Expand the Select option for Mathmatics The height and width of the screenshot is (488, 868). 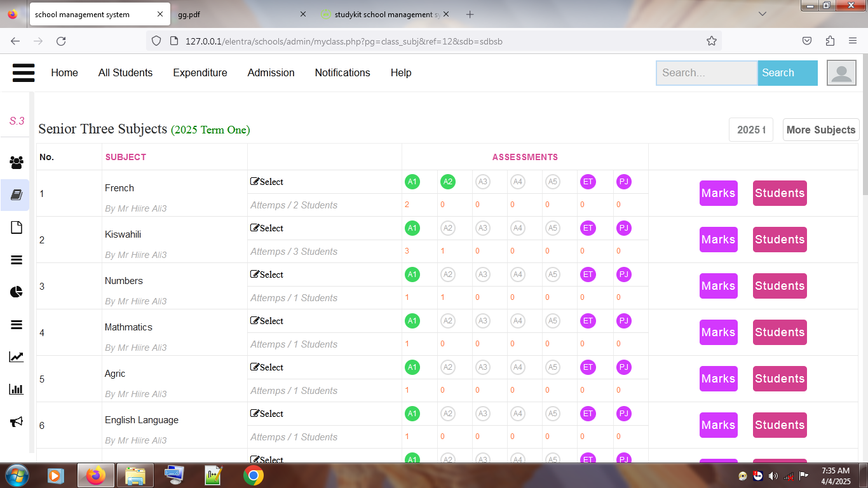point(267,321)
